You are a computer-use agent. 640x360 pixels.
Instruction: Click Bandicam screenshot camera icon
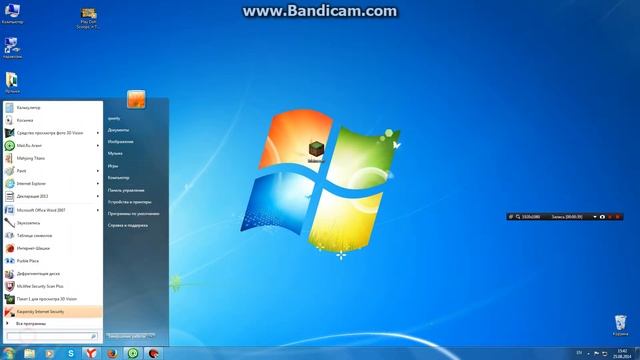[x=602, y=217]
